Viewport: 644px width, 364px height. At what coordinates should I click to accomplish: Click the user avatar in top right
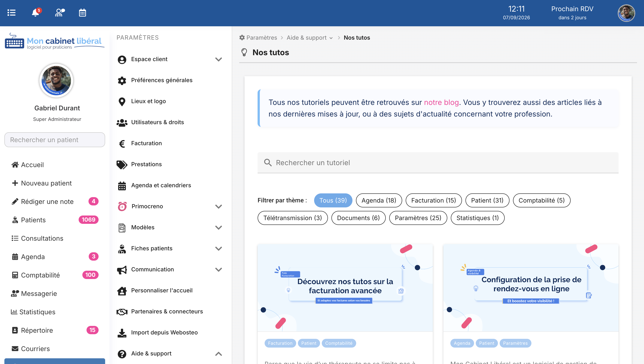pyautogui.click(x=626, y=13)
